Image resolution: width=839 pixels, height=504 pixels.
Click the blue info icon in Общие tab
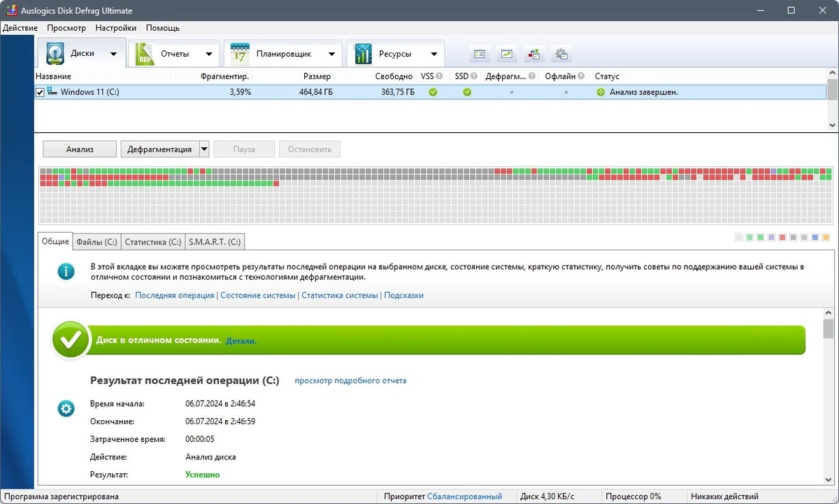[x=66, y=271]
